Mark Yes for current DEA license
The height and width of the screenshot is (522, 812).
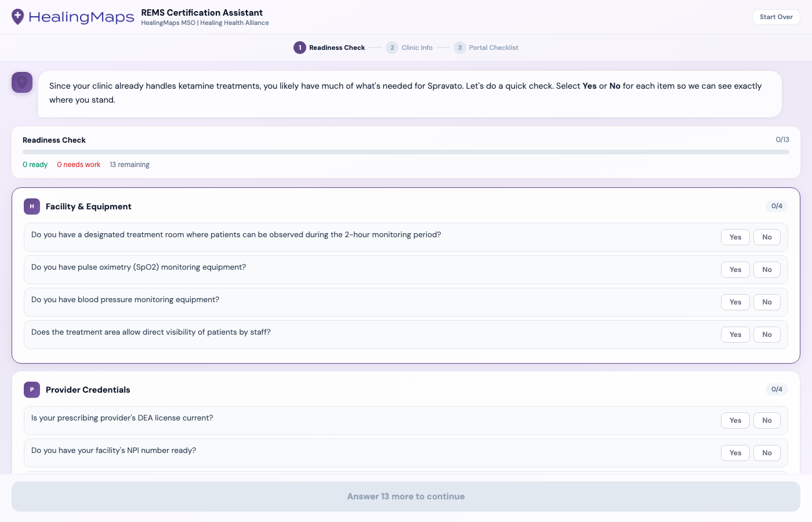[x=735, y=420]
